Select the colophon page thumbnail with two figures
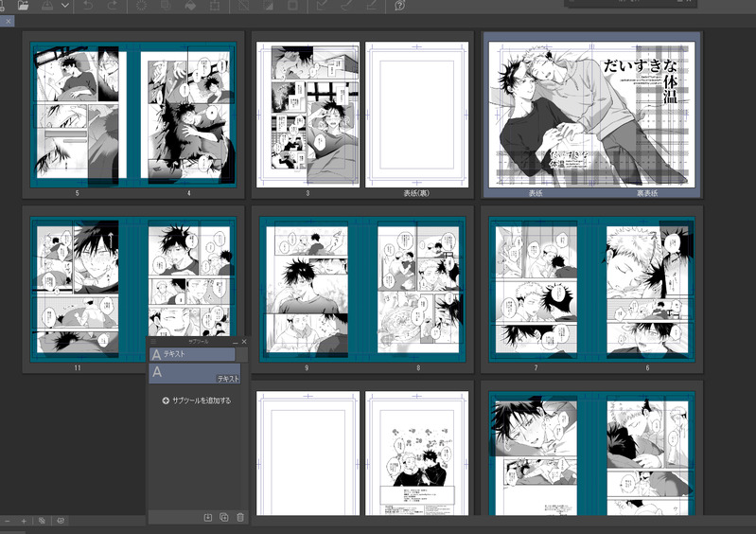This screenshot has width=756, height=534. (417, 454)
